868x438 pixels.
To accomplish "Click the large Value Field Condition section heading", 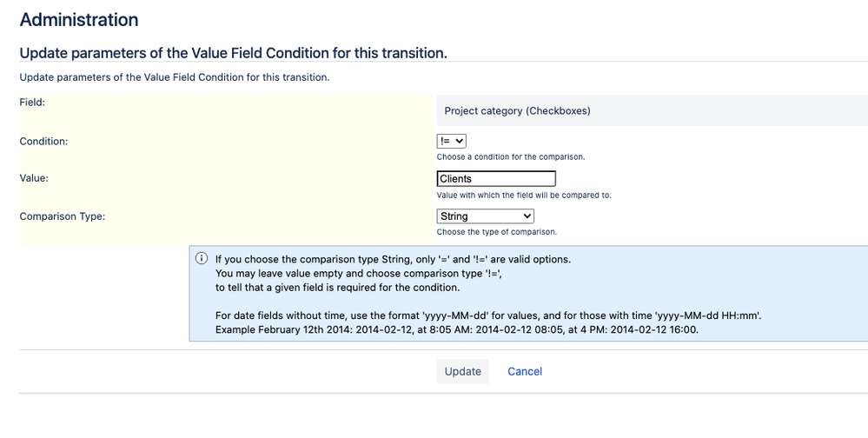I will tap(233, 53).
